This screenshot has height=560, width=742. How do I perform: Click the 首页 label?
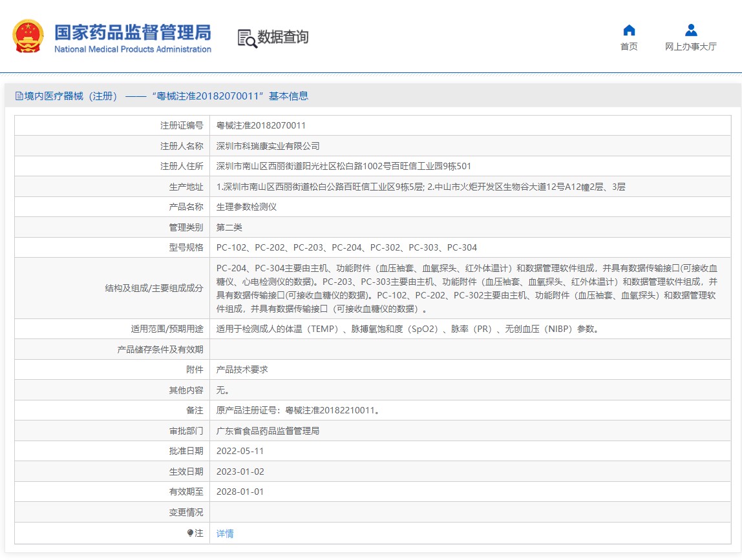click(629, 47)
